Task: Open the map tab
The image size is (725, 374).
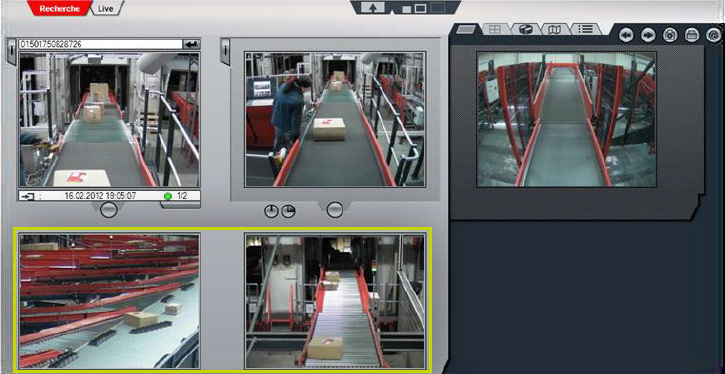Action: 554,30
